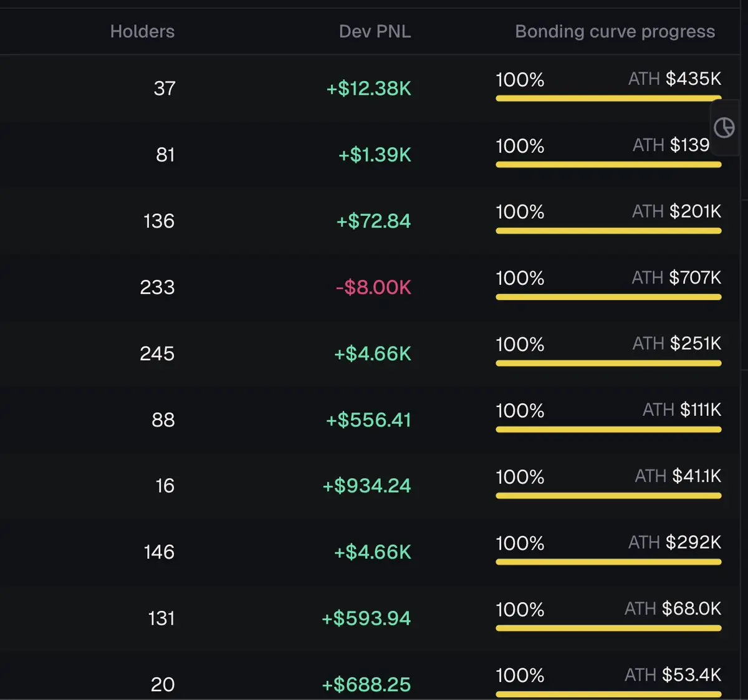Click the +$934.24 Dev PNL entry
The height and width of the screenshot is (700, 748).
click(x=367, y=486)
